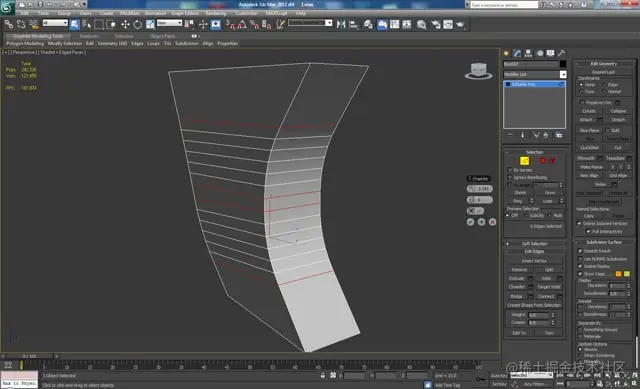
Task: Choose the Rectangular Selection Region tool
Action: click(x=99, y=24)
